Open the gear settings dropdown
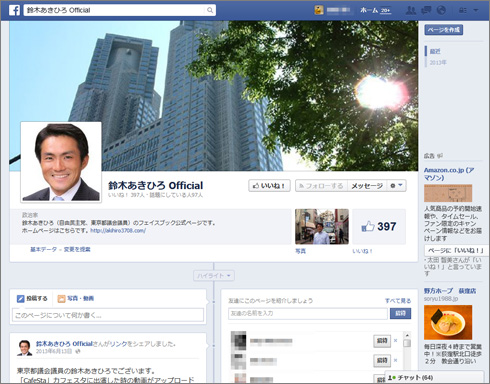 click(396, 186)
